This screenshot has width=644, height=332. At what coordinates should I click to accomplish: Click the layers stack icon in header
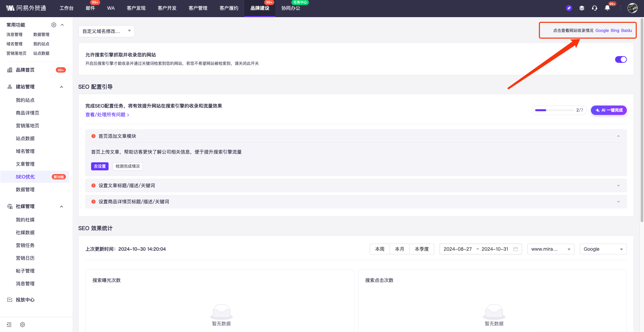click(581, 8)
